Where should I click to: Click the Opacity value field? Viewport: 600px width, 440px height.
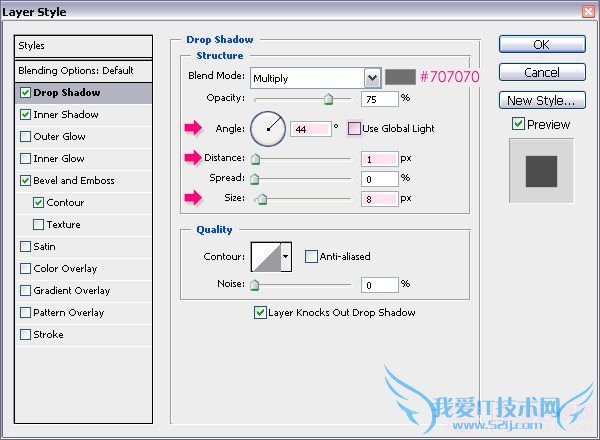(380, 99)
